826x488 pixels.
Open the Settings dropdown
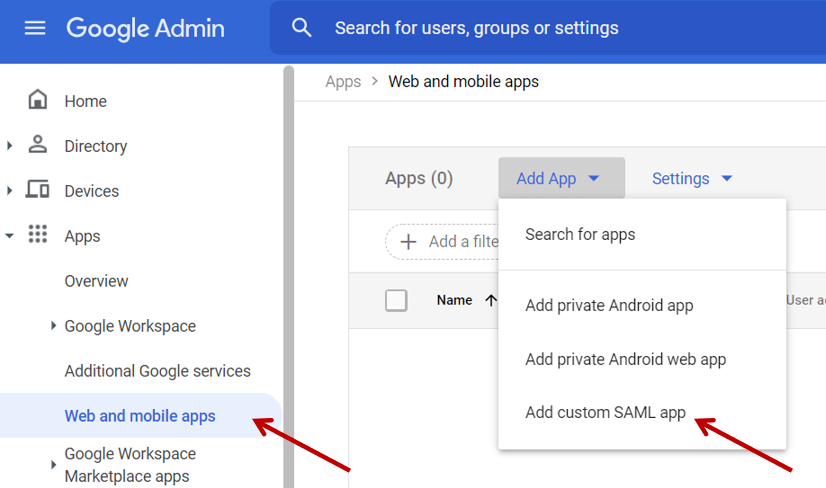coord(692,178)
